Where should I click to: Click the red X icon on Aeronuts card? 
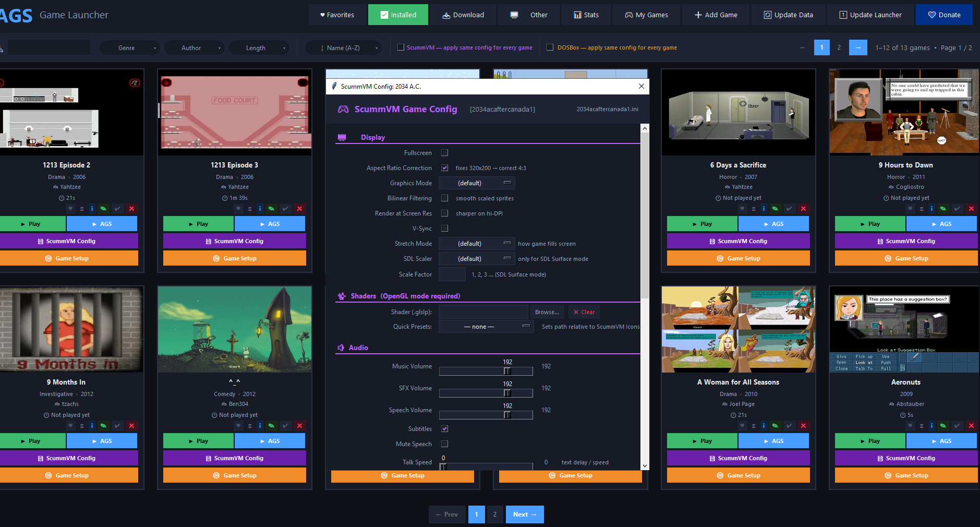[972, 426]
